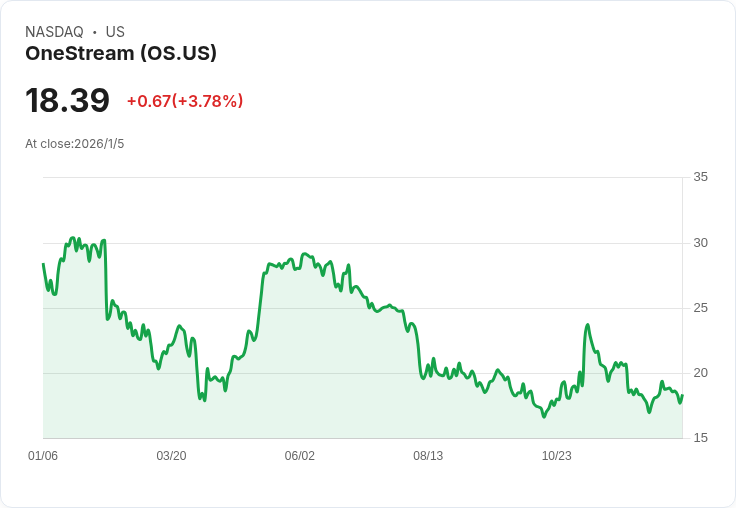Click the sharp price low near 03/20
The image size is (736, 508).
pyautogui.click(x=204, y=400)
